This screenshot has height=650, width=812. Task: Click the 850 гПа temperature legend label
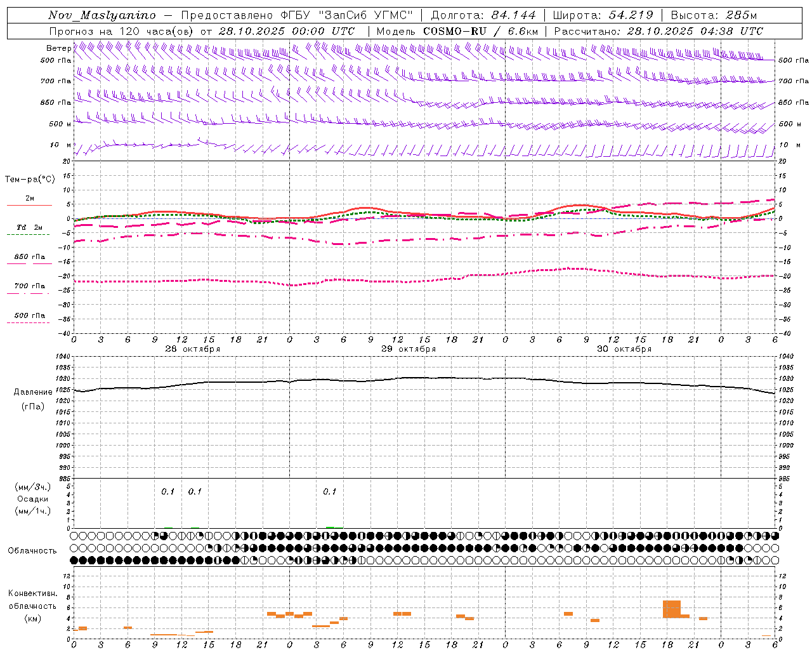(30, 257)
